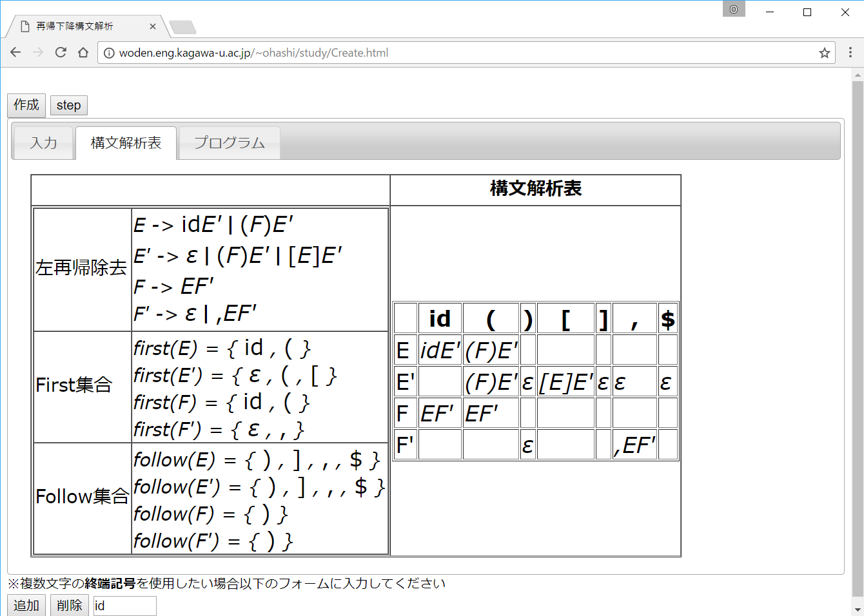
Task: View site information icon in address bar
Action: point(109,53)
